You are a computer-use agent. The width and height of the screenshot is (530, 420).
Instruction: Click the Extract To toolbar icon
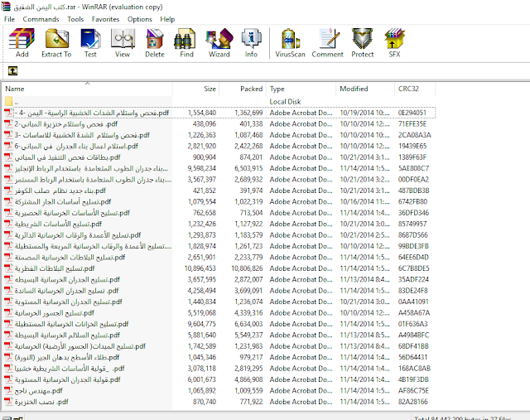click(56, 43)
